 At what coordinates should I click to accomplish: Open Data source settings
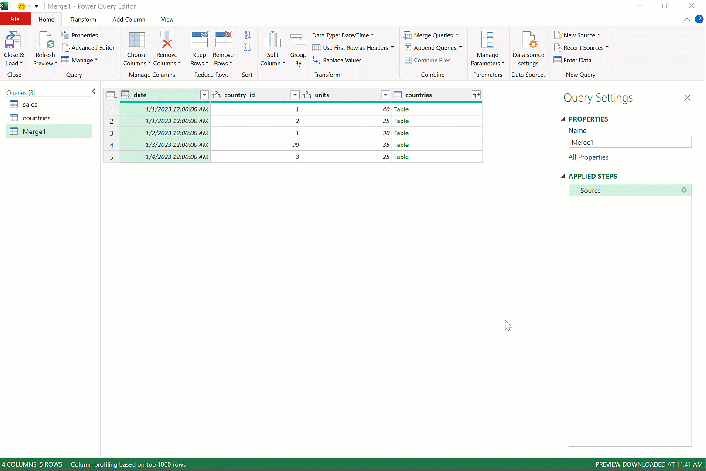coord(529,41)
